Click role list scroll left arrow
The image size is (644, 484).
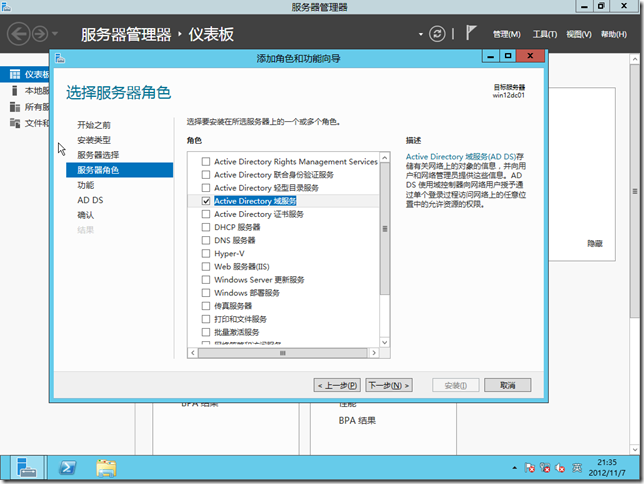point(193,353)
